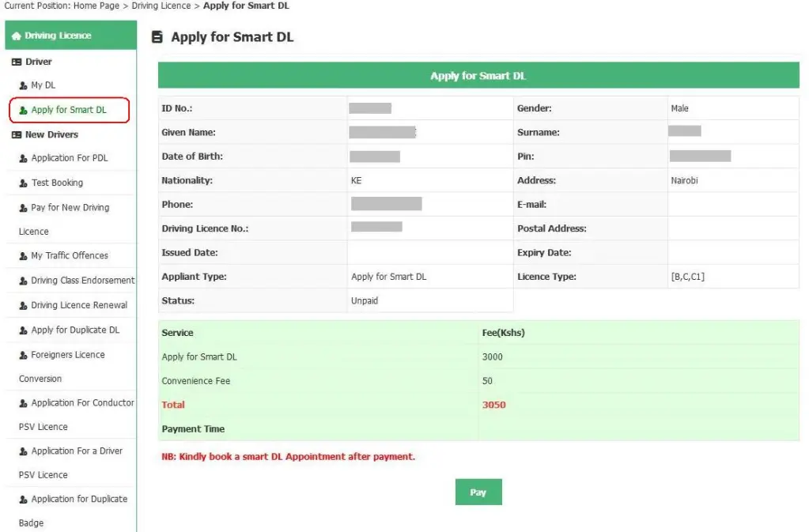This screenshot has width=809, height=532.
Task: Click the home icon beside Driving Licence
Action: (x=17, y=36)
